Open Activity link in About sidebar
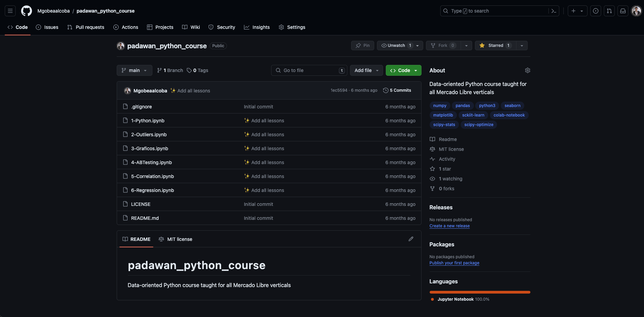Image resolution: width=644 pixels, height=317 pixels. (442, 159)
